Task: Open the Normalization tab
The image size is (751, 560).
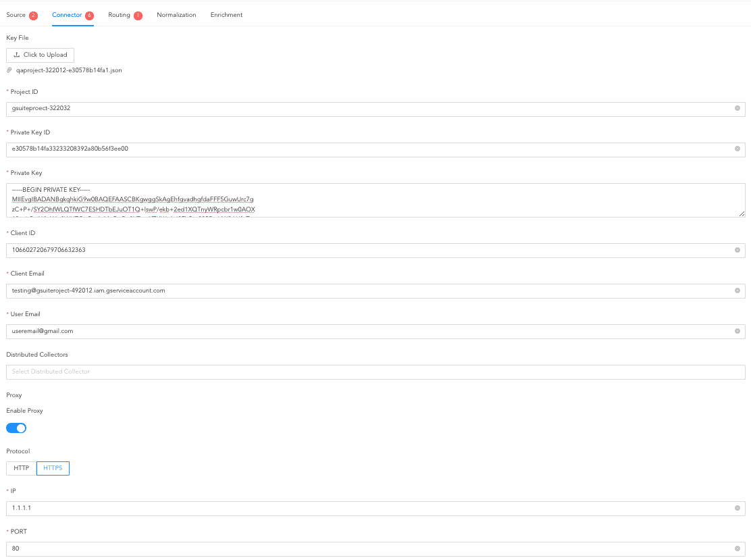Action: (x=176, y=14)
